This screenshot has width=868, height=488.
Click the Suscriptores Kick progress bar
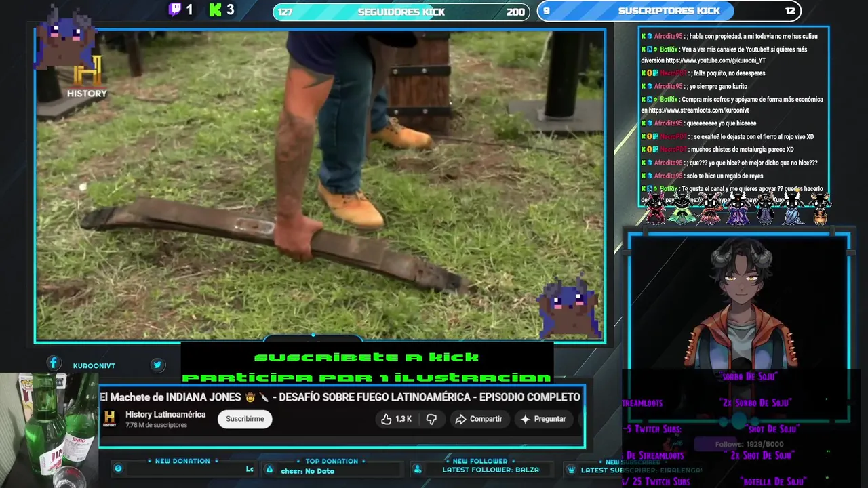click(x=669, y=11)
